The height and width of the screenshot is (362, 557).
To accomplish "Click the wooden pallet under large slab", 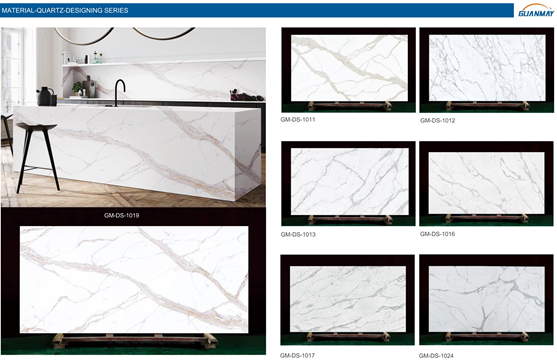I will pos(135,341).
